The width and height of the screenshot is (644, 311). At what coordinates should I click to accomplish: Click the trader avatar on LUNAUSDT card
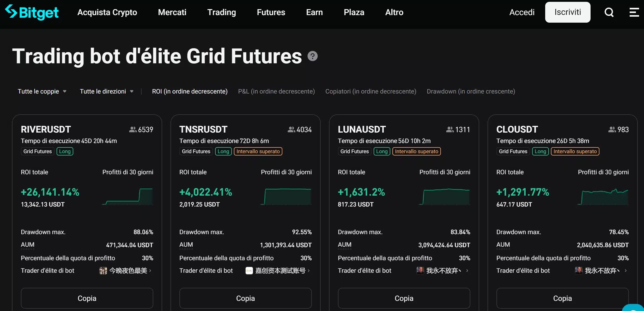pyautogui.click(x=420, y=271)
